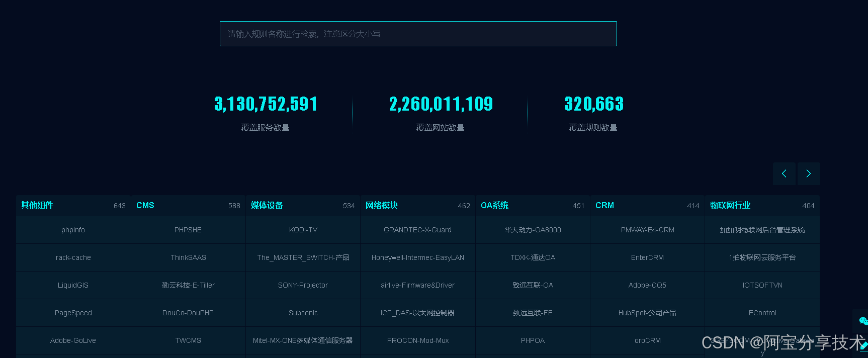868x358 pixels.
Task: Select the 致远互联-FE rule
Action: click(x=533, y=313)
